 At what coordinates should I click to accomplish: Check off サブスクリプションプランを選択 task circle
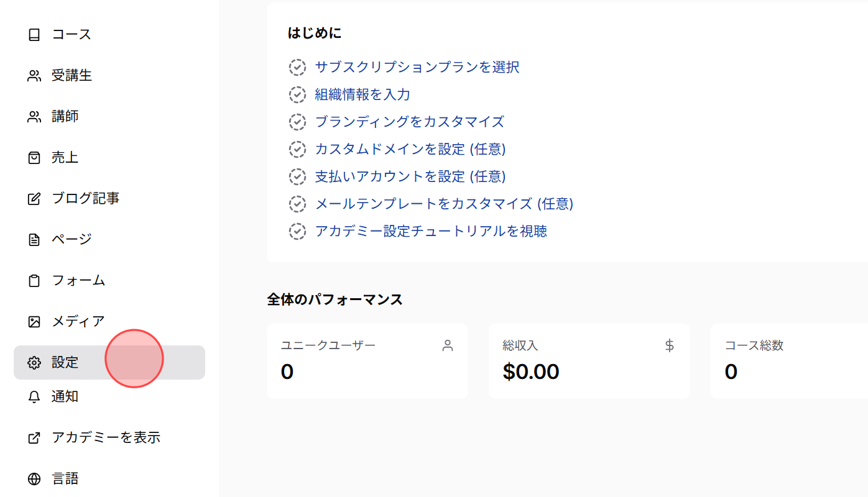coord(297,67)
